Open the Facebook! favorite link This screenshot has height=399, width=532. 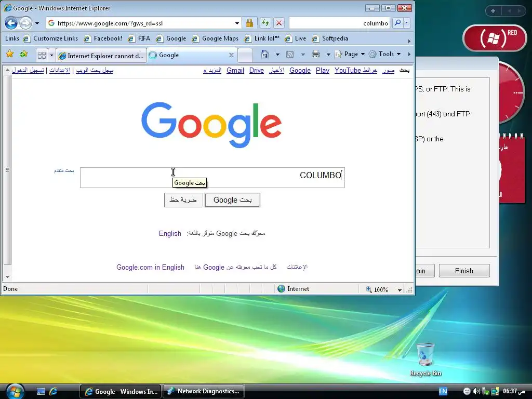[103, 38]
